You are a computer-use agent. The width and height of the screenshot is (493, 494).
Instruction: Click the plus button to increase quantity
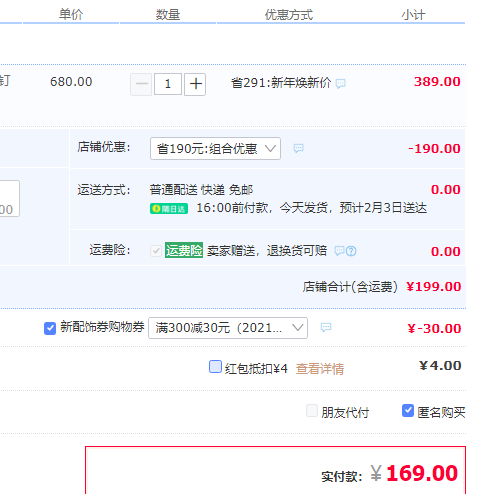tap(195, 84)
